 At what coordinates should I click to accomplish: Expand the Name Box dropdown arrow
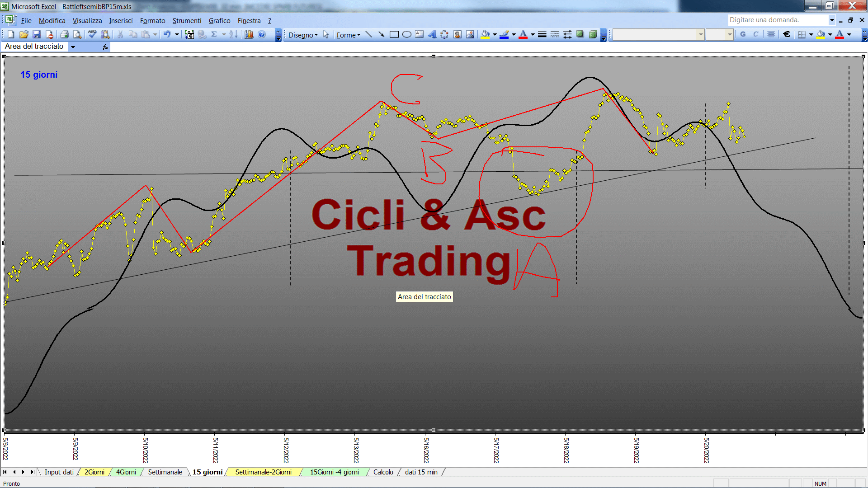click(x=73, y=47)
